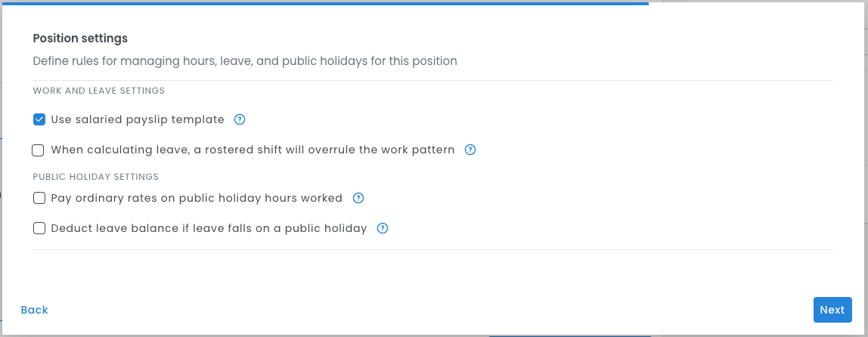Click help icon beside ordinary rates option

[358, 198]
